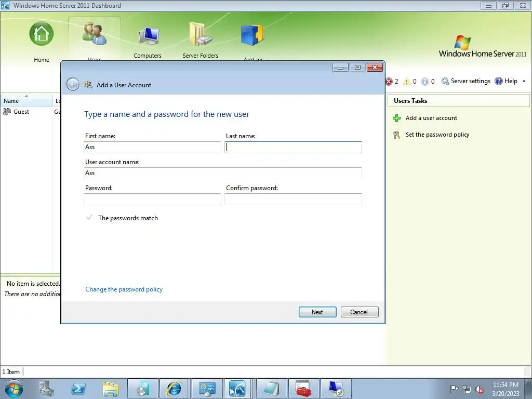Image resolution: width=532 pixels, height=399 pixels.
Task: Click the taskbar clock showing 11:54 PM
Action: [x=506, y=389]
